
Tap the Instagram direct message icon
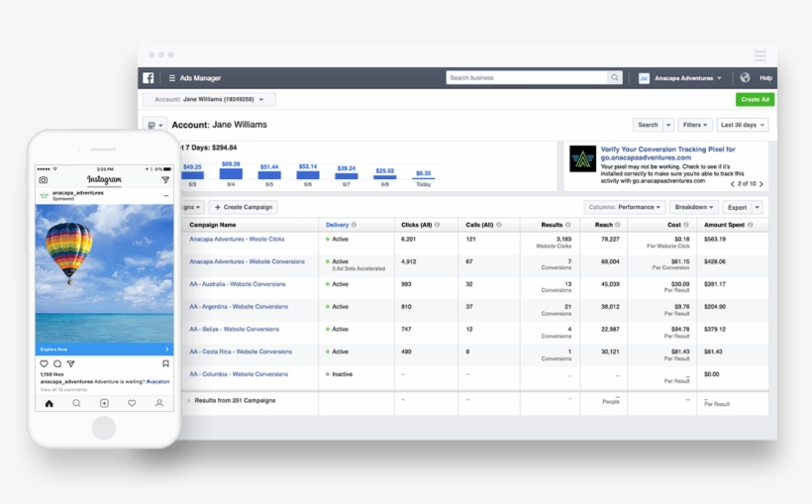point(165,180)
